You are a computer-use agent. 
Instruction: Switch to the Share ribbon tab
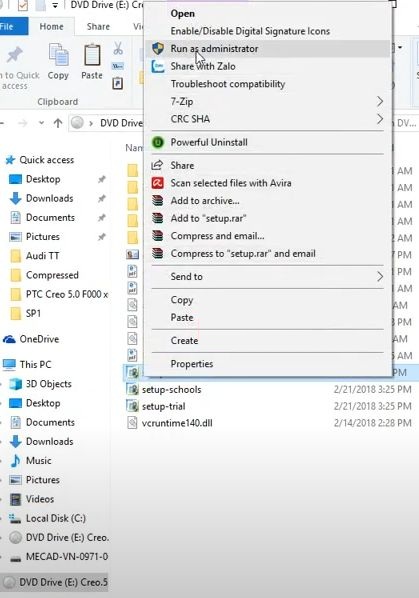[x=98, y=27]
